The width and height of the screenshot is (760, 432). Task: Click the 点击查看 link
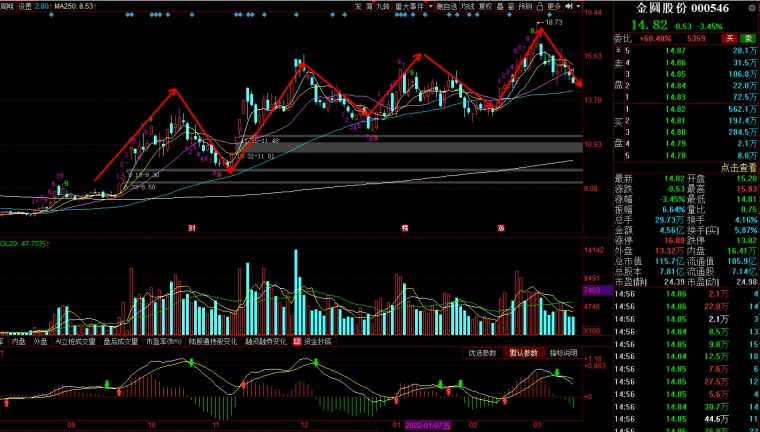pos(738,168)
